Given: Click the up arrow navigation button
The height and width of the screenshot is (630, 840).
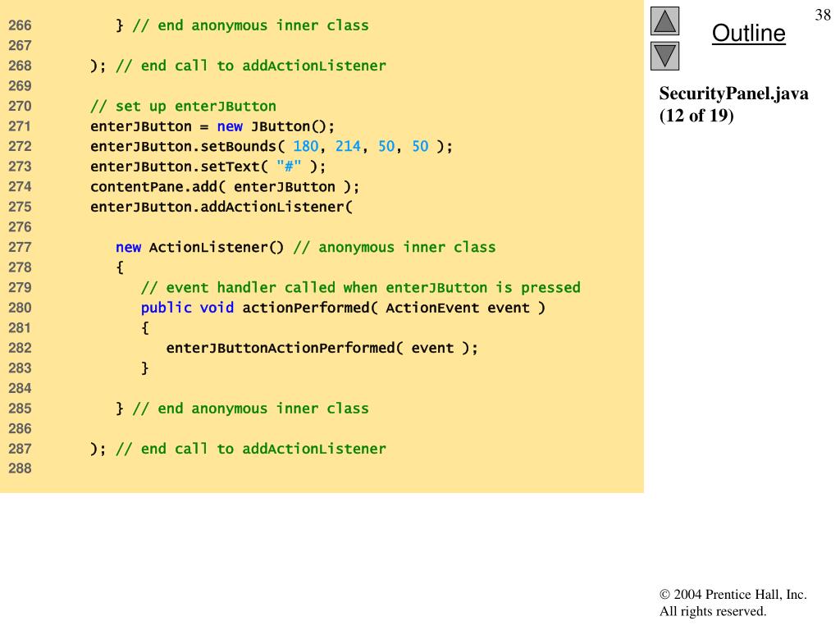Looking at the screenshot, I should tap(664, 21).
